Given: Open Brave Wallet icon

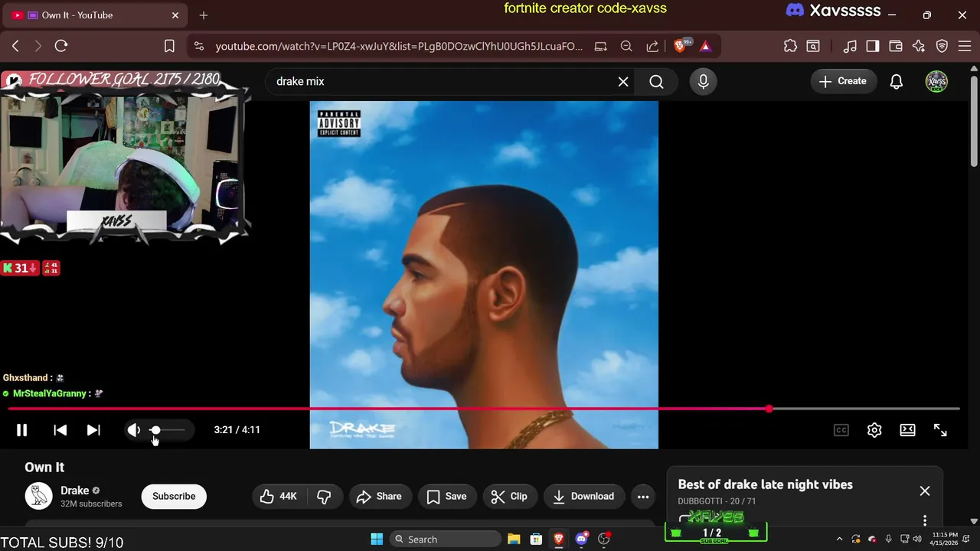Looking at the screenshot, I should (x=896, y=46).
